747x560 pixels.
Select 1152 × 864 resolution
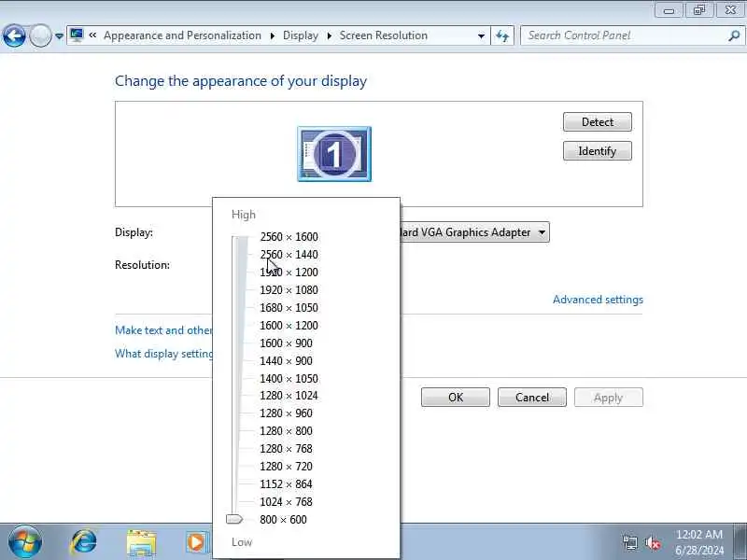point(286,483)
